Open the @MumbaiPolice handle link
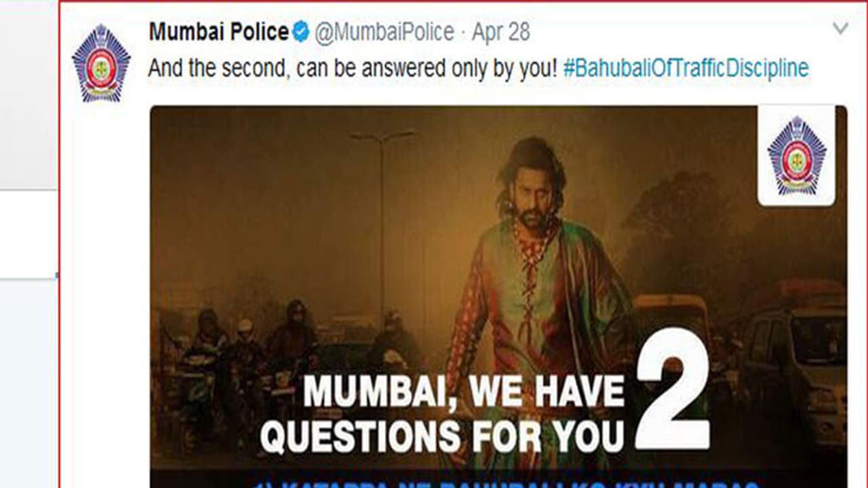 tap(384, 32)
